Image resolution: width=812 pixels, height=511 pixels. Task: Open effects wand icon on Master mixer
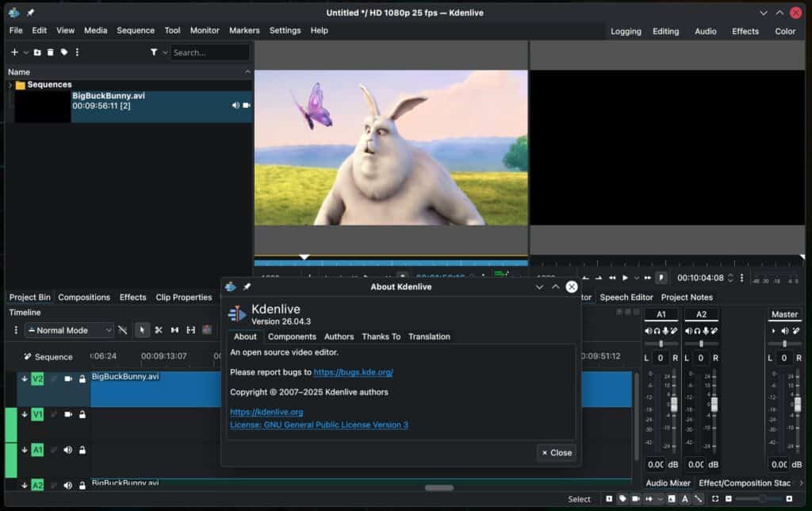tap(796, 331)
